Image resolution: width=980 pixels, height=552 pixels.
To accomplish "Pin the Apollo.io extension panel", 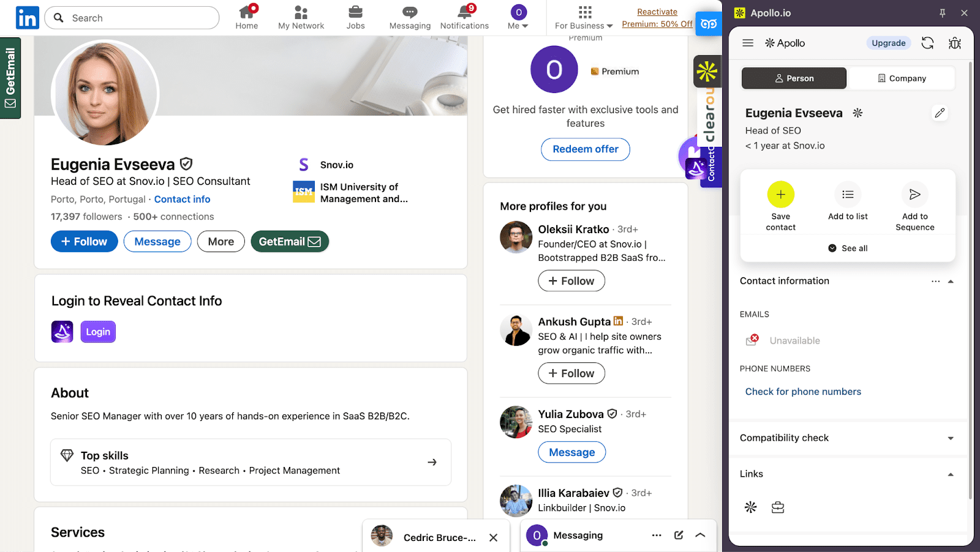I will (x=943, y=13).
